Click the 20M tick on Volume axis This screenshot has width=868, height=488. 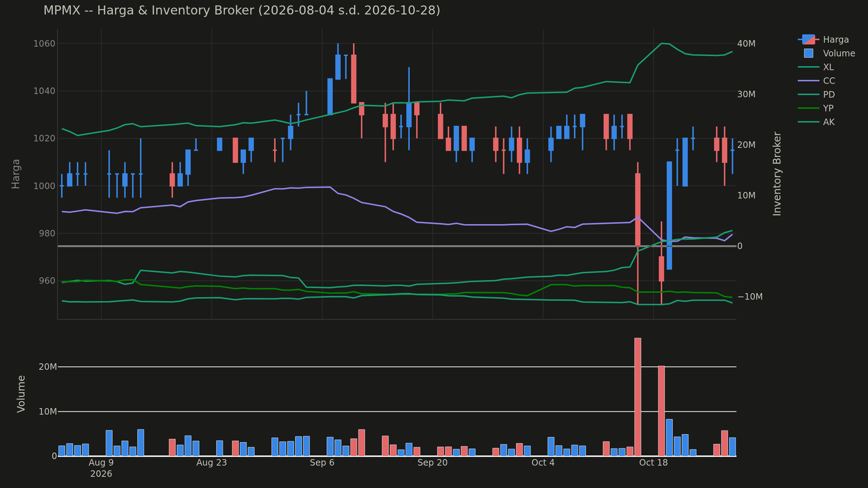[48, 367]
